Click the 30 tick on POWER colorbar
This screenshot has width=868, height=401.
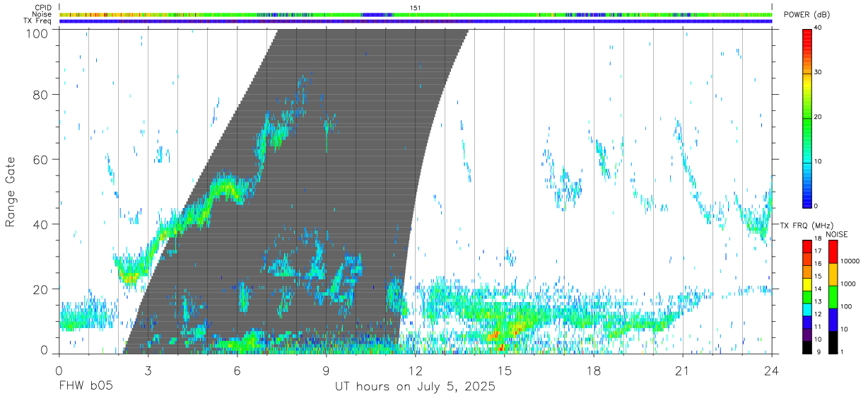[819, 73]
